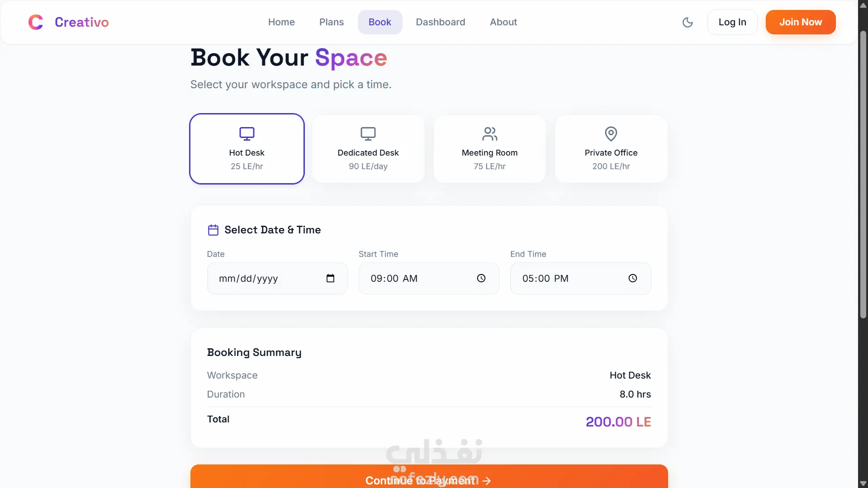The image size is (868, 488).
Task: Select the Dedicated Desk 90 LE/day card
Action: (368, 149)
